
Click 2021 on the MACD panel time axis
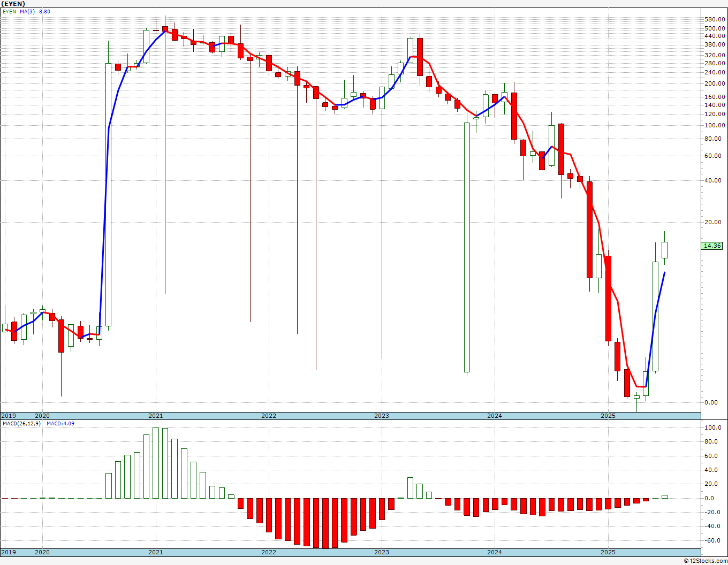pos(156,552)
